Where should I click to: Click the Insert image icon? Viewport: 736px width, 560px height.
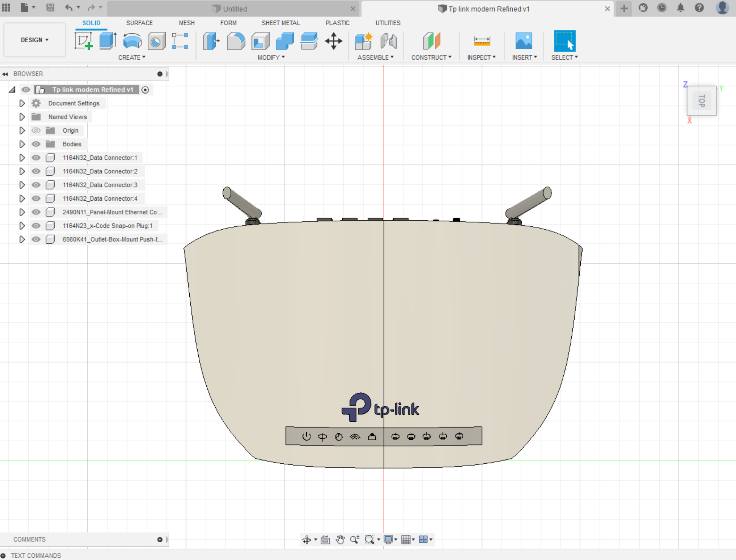pos(524,41)
